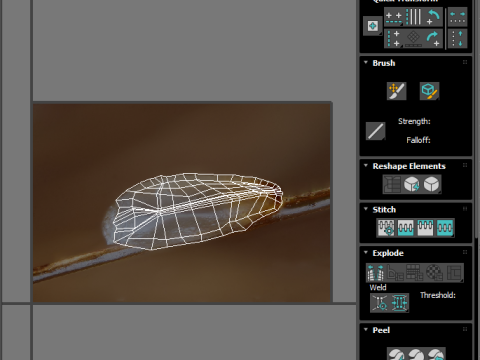Click the Weld label under Explode

pos(378,287)
